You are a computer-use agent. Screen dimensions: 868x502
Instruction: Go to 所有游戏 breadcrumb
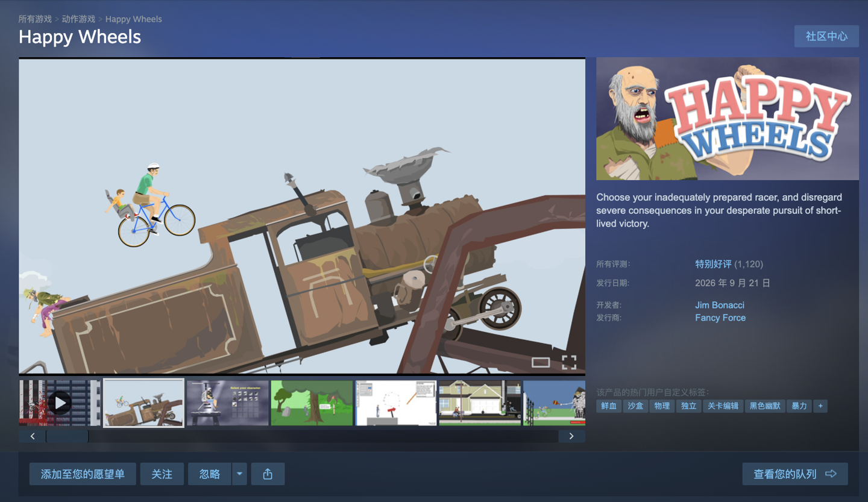click(x=35, y=19)
